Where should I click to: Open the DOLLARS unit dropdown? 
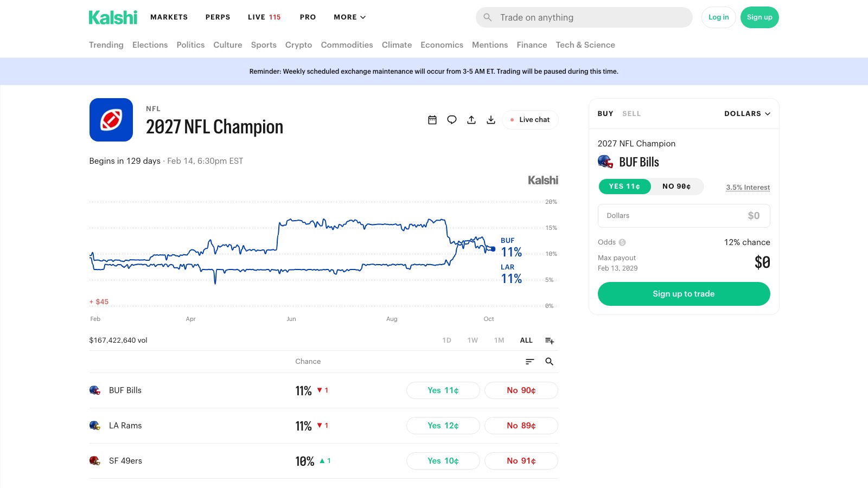coord(747,114)
